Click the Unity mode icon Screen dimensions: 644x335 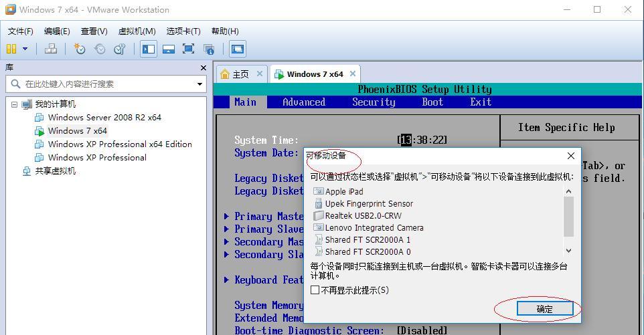click(209, 49)
